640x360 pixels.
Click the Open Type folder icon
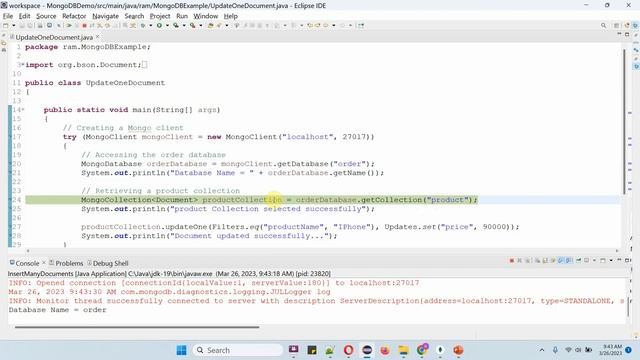point(211,25)
